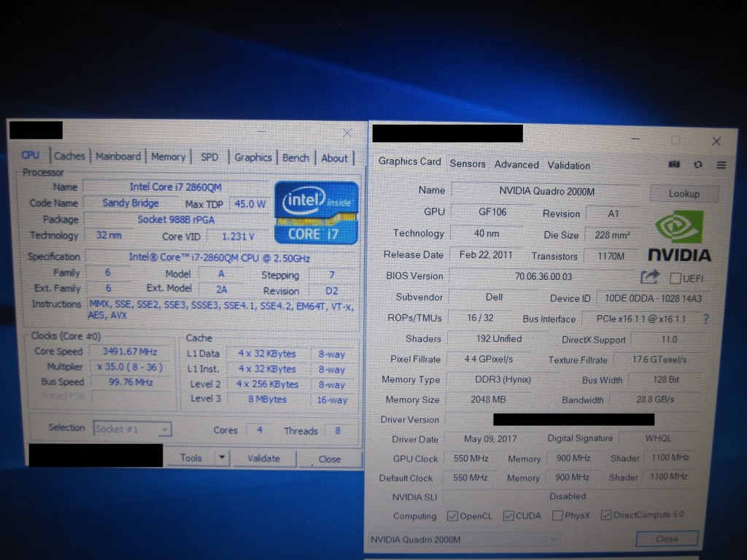Click the GPU name field NVIDIA Quadro 2000M

coord(547,192)
